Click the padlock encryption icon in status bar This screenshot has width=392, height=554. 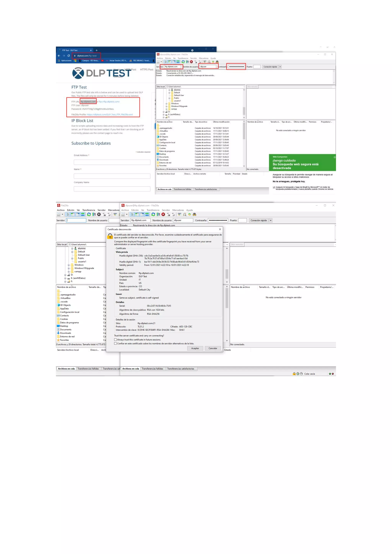tap(294, 374)
